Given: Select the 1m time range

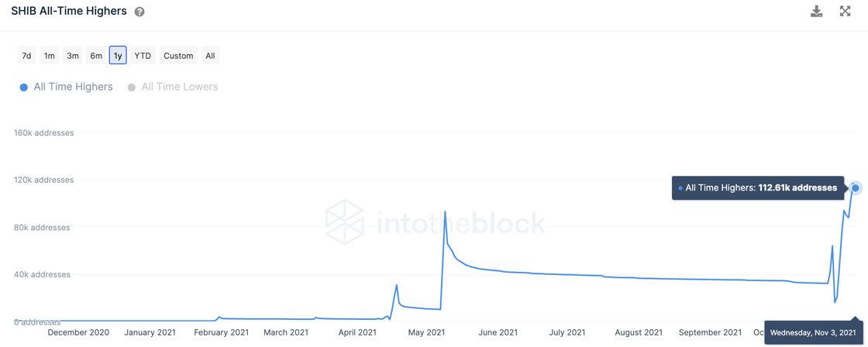Looking at the screenshot, I should point(49,56).
